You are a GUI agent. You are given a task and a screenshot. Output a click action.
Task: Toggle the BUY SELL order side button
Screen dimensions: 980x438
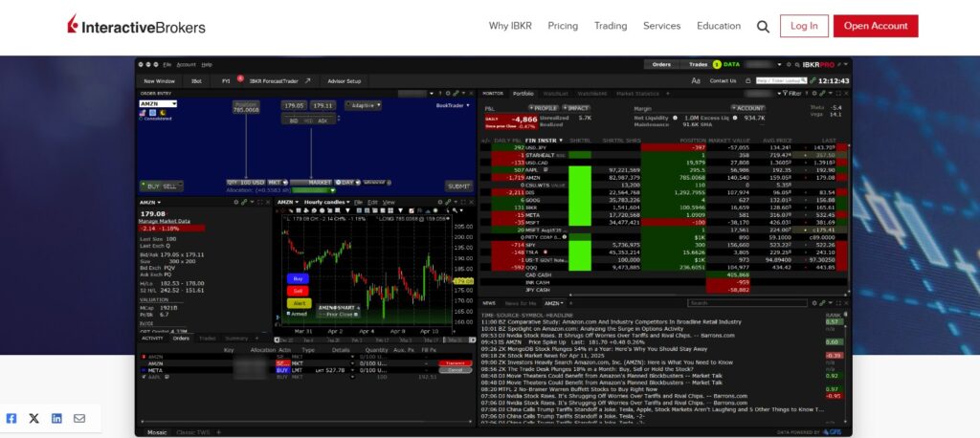(x=162, y=186)
